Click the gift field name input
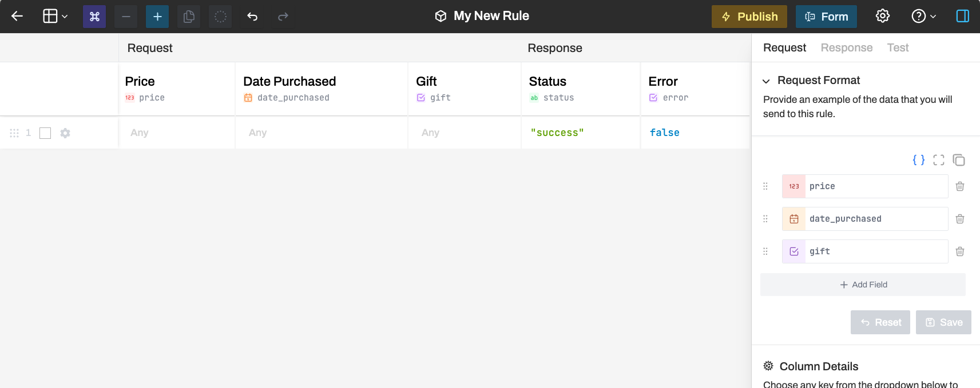Screen dimensions: 980x388 click(875, 251)
